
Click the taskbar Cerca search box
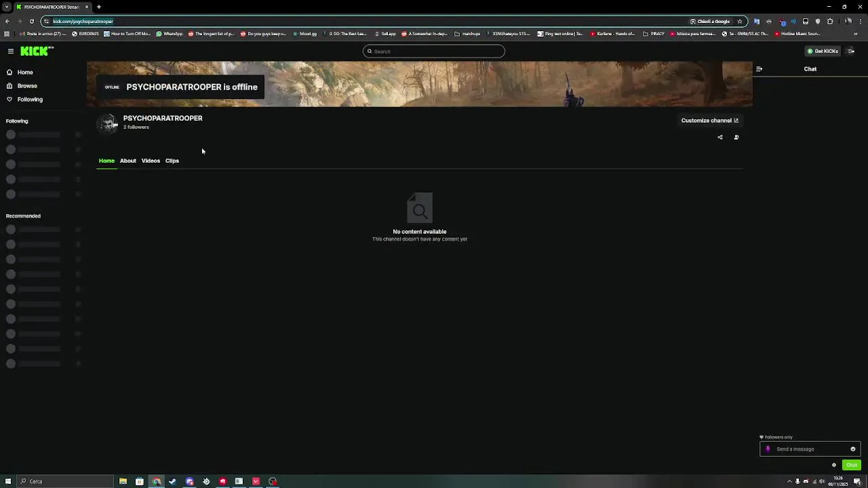66,481
